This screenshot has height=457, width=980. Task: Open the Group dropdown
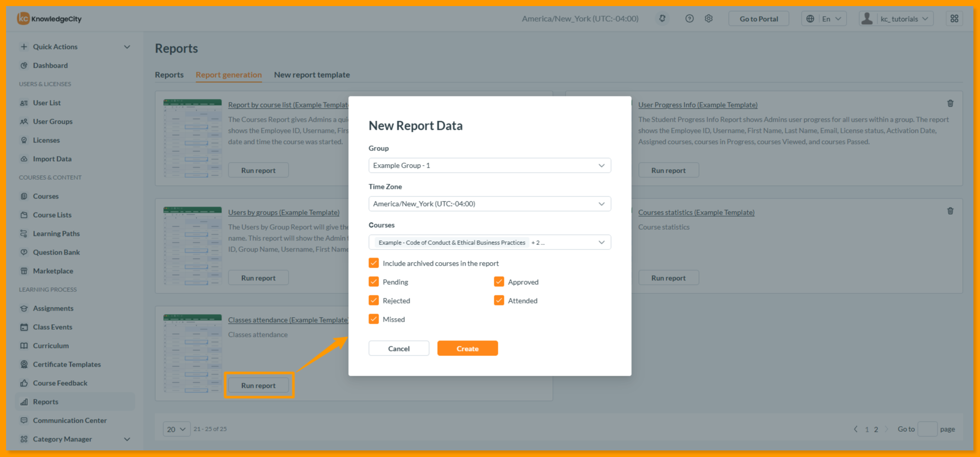(489, 166)
